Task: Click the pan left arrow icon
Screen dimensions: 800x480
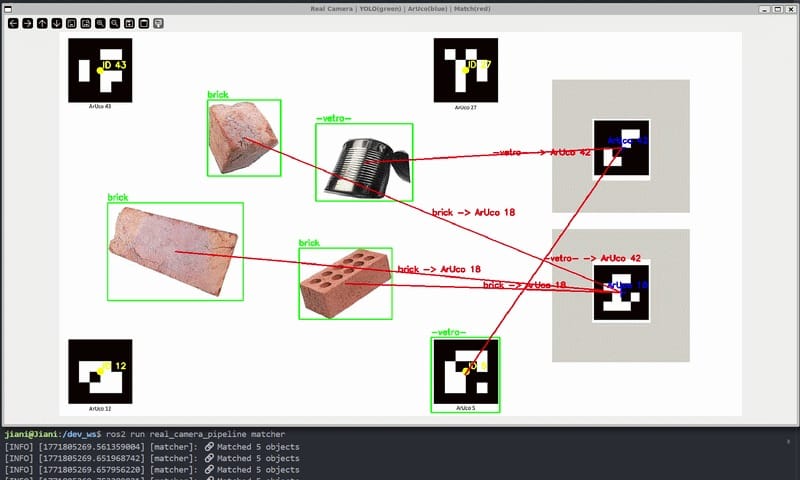Action: (13, 22)
